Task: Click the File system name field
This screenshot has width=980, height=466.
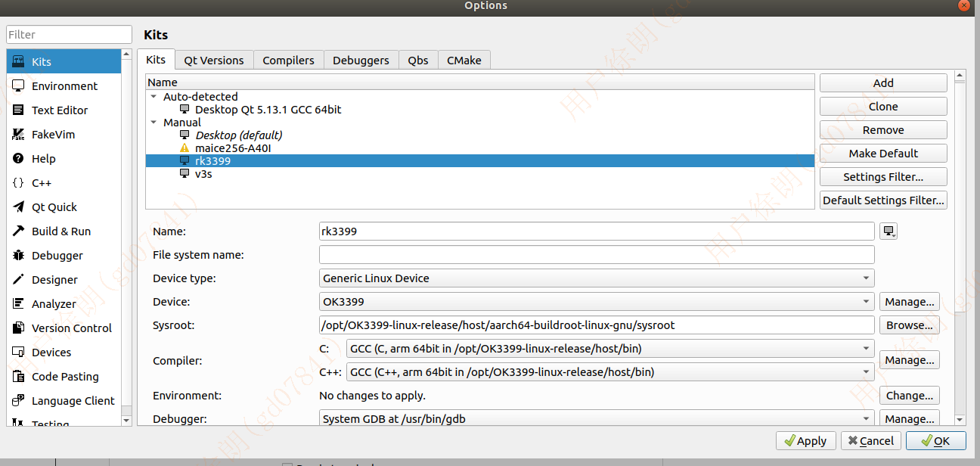Action: 597,255
